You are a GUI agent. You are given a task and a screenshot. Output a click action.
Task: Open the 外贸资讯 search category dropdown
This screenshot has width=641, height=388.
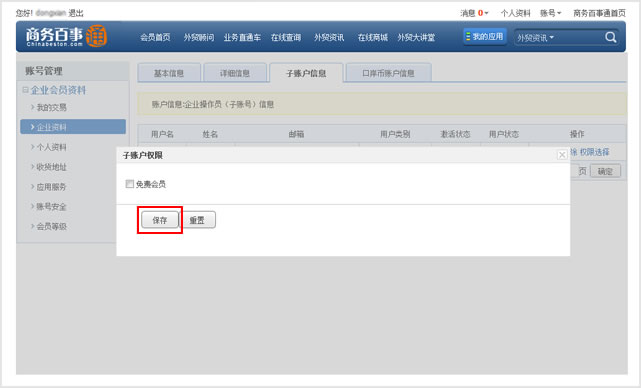pyautogui.click(x=536, y=38)
